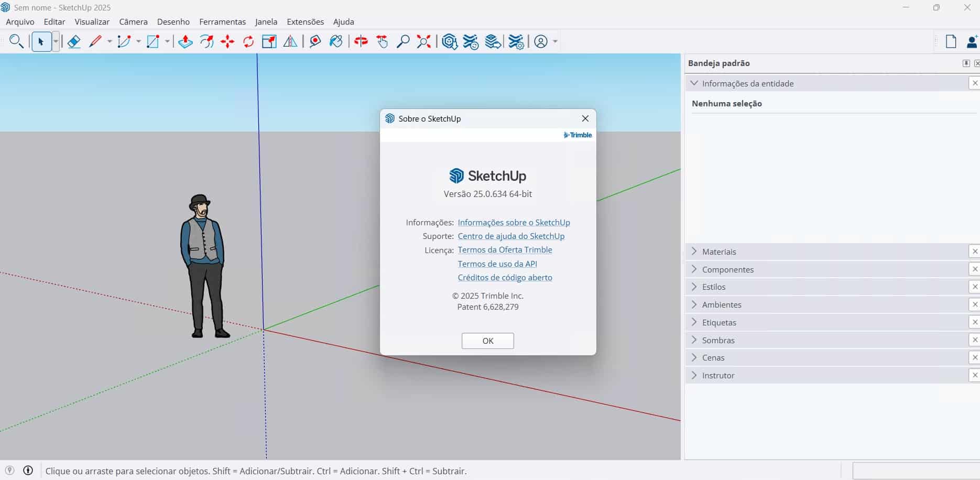The width and height of the screenshot is (980, 480).
Task: Click the location pin icon in status bar
Action: click(9, 470)
